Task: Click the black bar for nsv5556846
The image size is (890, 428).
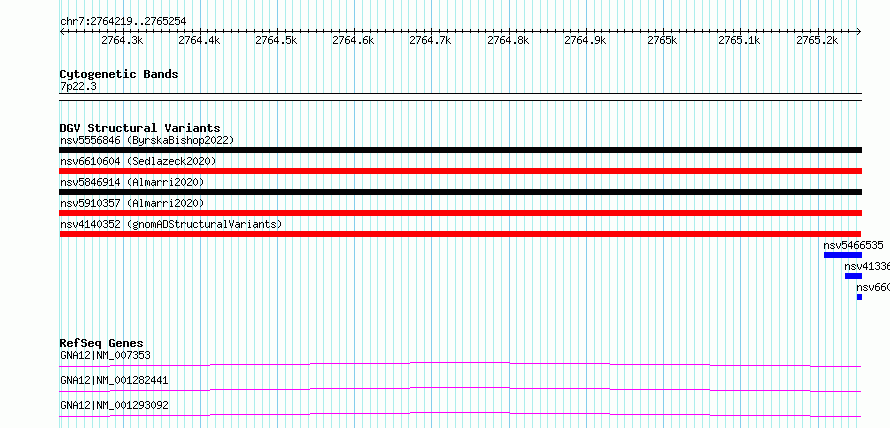Action: [x=461, y=150]
